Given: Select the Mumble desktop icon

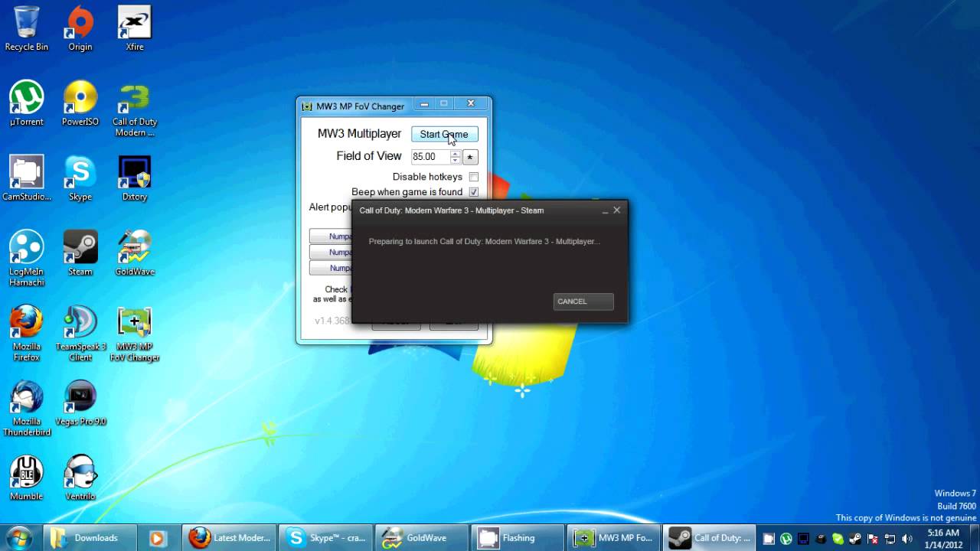Looking at the screenshot, I should 26,478.
